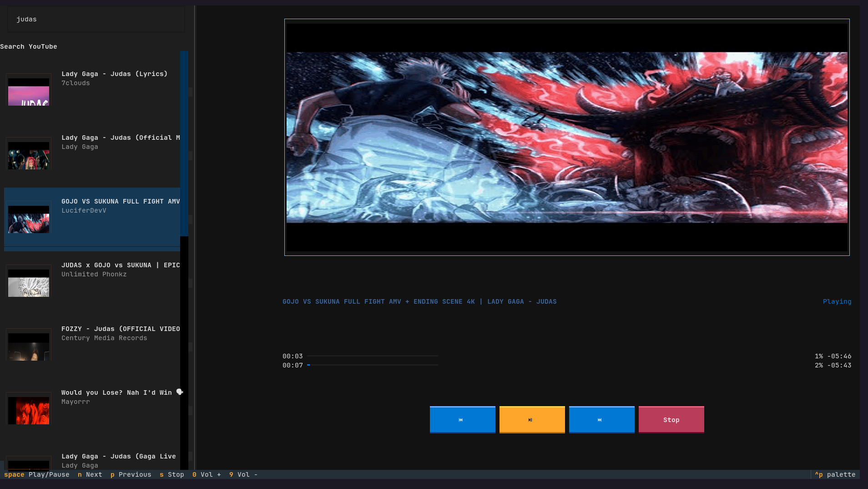The image size is (868, 489).
Task: Toggle the orange play/pause button
Action: pyautogui.click(x=532, y=419)
